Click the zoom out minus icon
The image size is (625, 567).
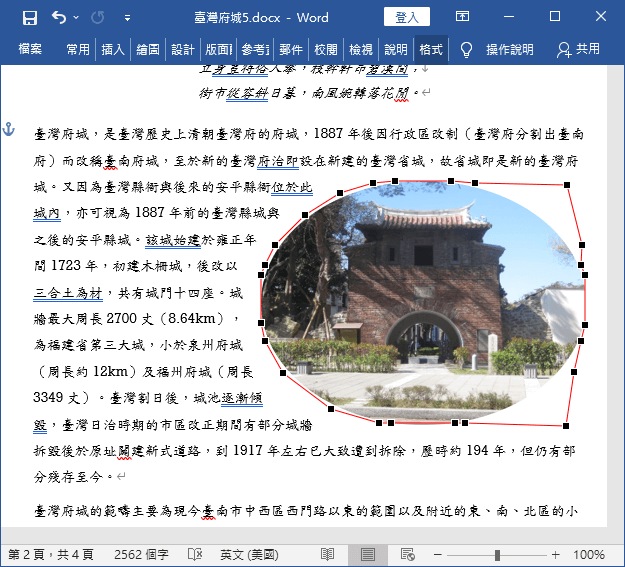(438, 555)
